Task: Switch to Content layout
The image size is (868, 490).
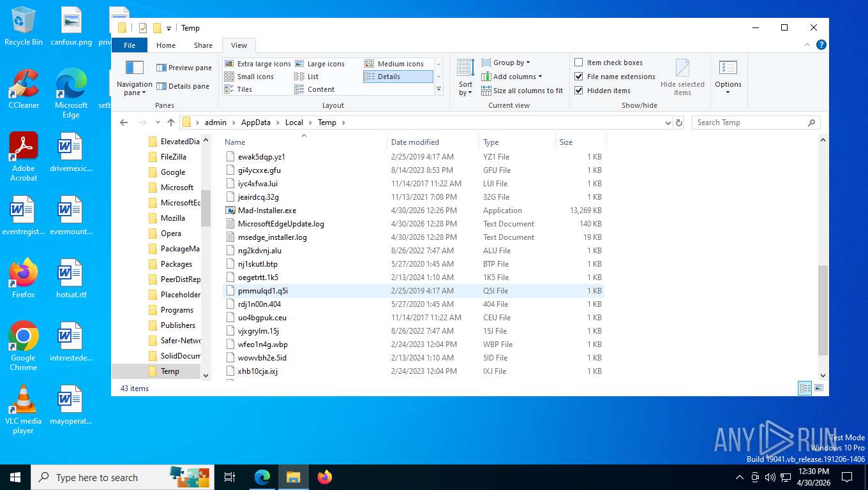Action: 315,89
